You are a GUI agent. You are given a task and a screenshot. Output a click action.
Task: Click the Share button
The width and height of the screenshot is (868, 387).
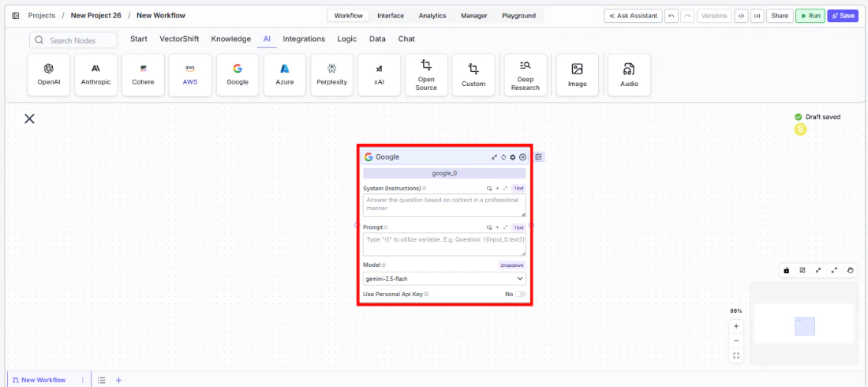[780, 16]
